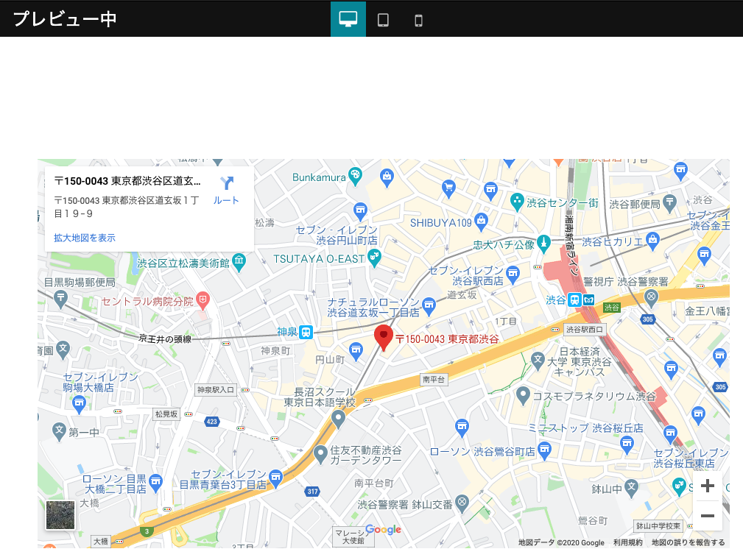Screen dimensions: 743x560
Task: Click 神泉駅入口 intersection label
Action: coord(216,389)
